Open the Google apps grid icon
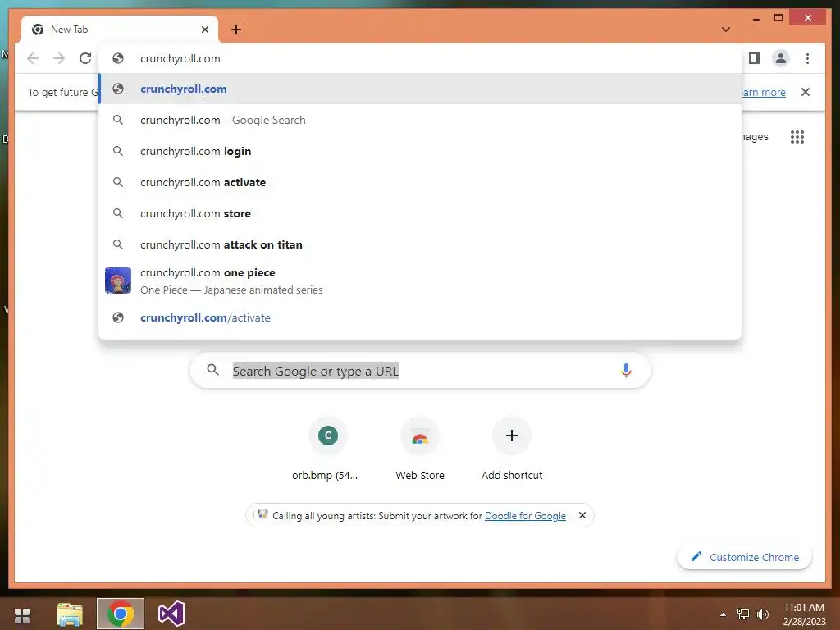The image size is (840, 630). (x=797, y=137)
